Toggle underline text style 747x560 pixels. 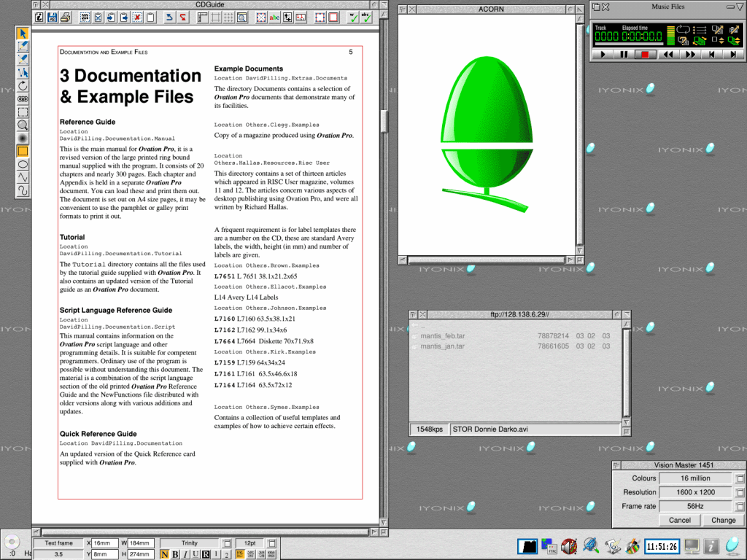[x=196, y=554]
